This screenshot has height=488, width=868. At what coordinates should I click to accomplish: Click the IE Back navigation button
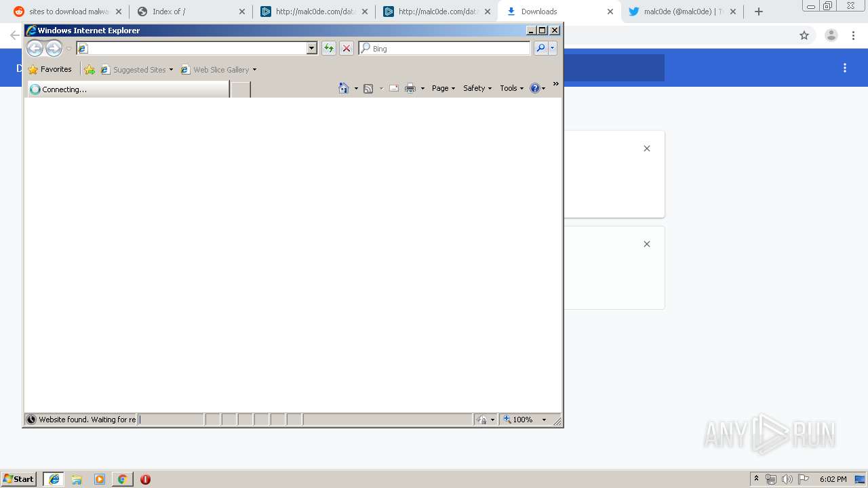coord(35,48)
